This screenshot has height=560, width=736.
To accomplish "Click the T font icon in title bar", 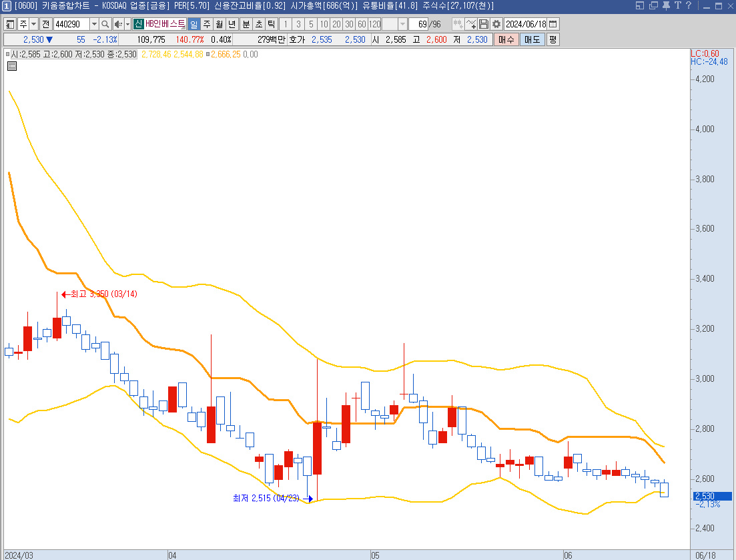I will pos(677,5).
